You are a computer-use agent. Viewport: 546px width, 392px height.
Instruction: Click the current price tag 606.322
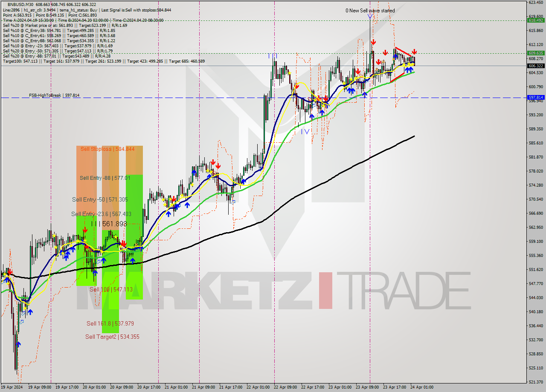pyautogui.click(x=536, y=66)
